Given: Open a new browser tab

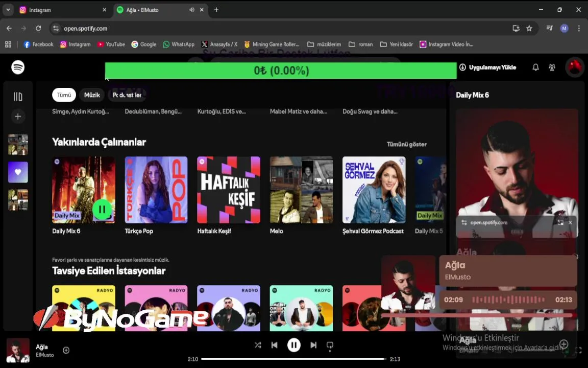Looking at the screenshot, I should [216, 10].
